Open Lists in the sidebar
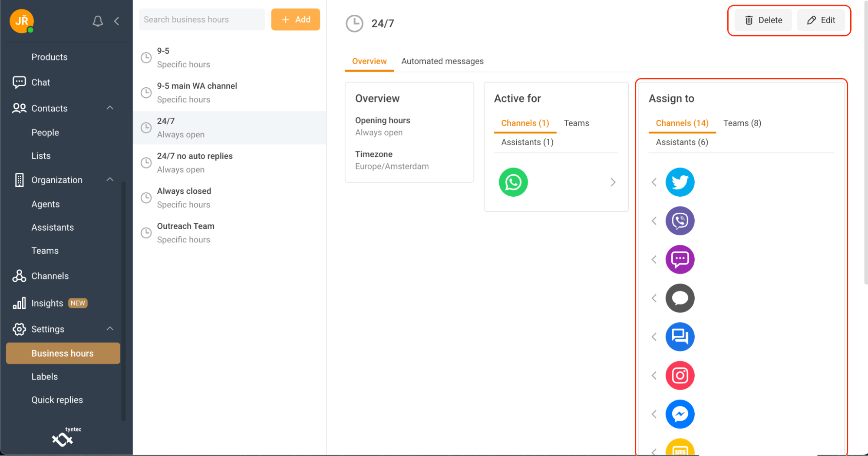The width and height of the screenshot is (868, 456). (x=41, y=155)
